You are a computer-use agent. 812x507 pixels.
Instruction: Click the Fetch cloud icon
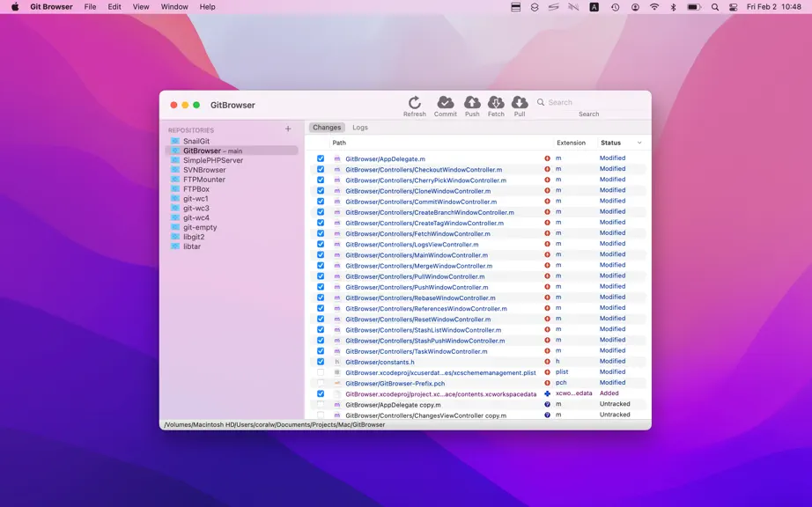496,102
